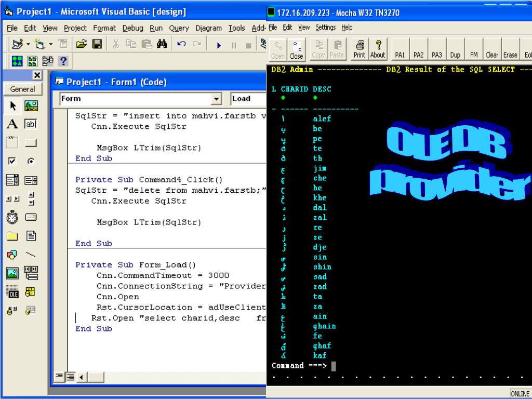
Task: Select the Timer control tool
Action: 13,217
